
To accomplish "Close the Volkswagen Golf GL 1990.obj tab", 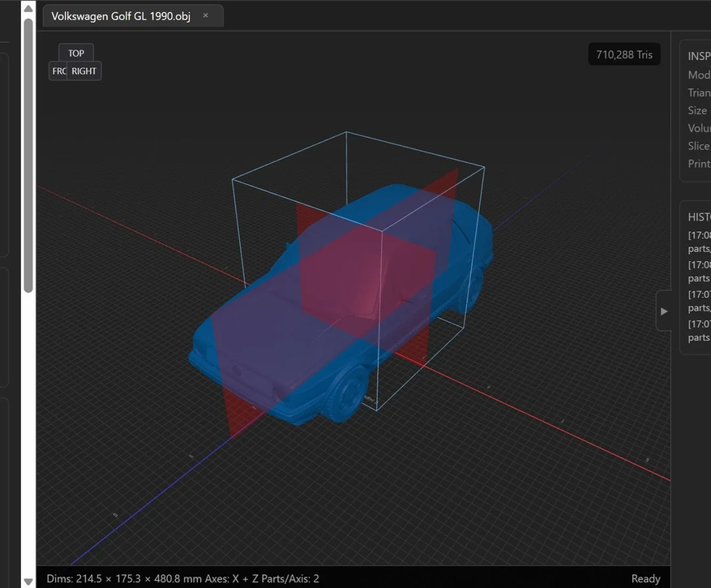I will (x=205, y=15).
